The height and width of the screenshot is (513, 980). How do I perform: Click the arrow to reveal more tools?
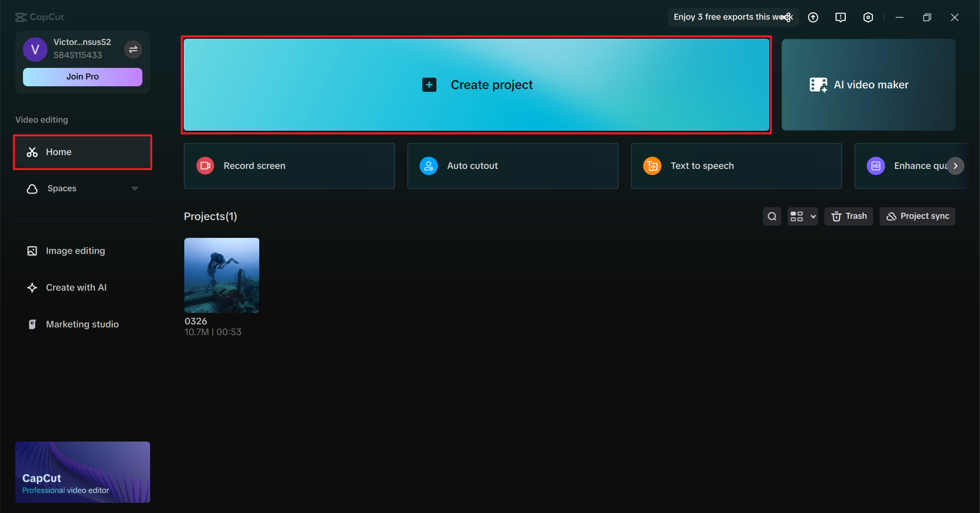point(955,165)
